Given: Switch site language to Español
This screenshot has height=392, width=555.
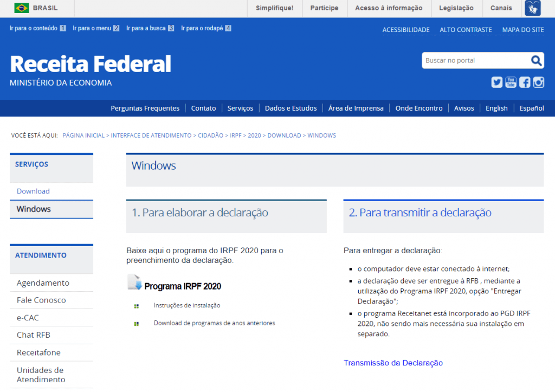Looking at the screenshot, I should coord(532,108).
